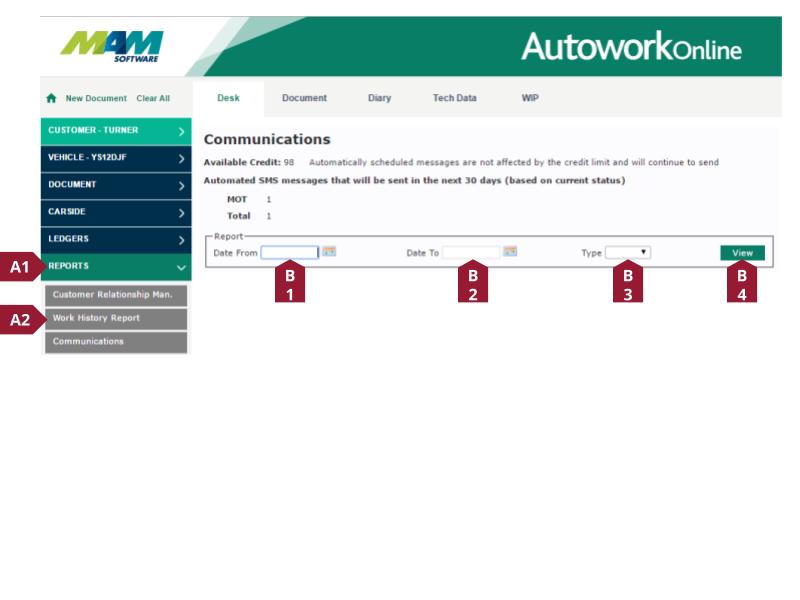Expand the CUSTOMER - TURNER section
The image size is (800, 600).
pyautogui.click(x=115, y=130)
